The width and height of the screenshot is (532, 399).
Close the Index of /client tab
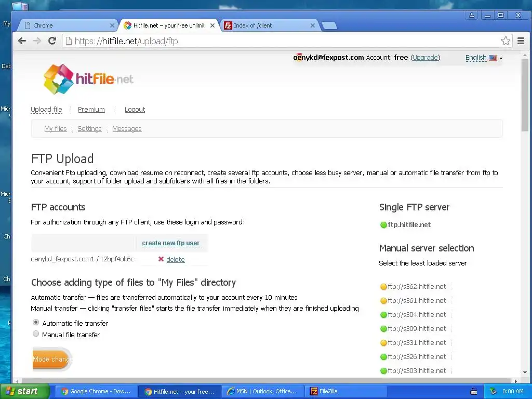312,25
